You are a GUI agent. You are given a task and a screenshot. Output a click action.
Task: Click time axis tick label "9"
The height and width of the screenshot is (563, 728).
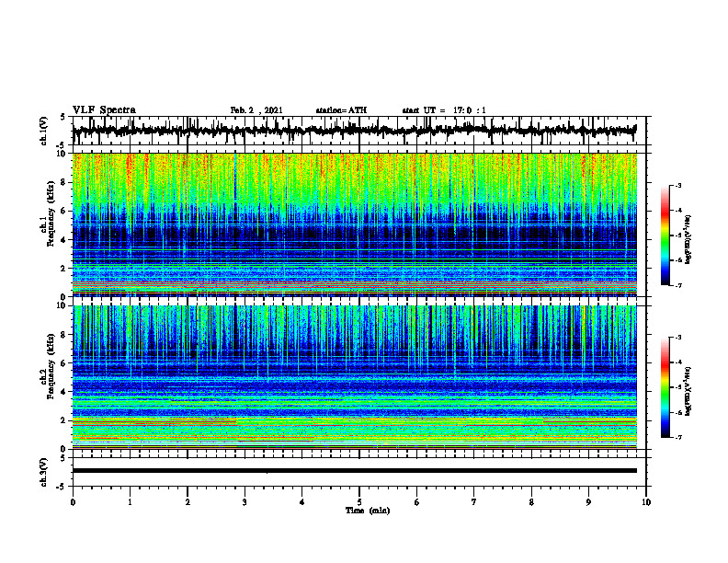coord(588,502)
